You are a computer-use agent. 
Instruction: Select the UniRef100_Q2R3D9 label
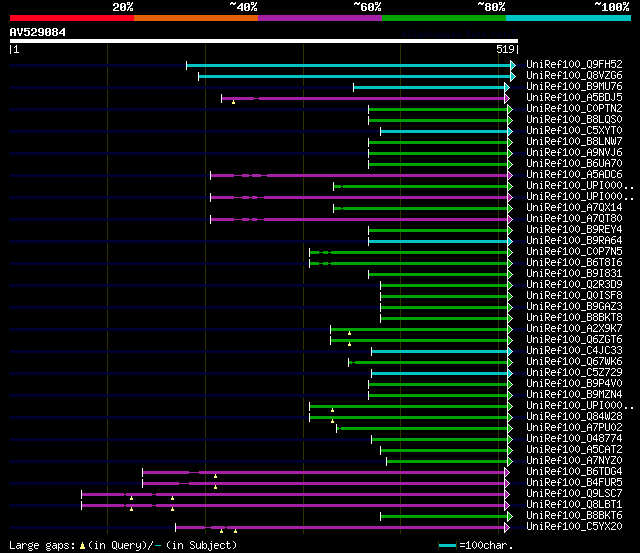tap(574, 285)
